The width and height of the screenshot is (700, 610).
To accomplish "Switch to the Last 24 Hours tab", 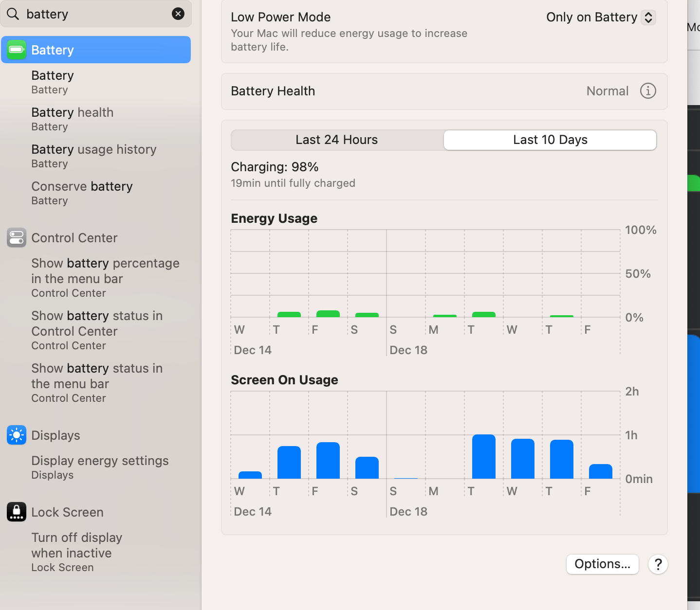I will coord(336,140).
